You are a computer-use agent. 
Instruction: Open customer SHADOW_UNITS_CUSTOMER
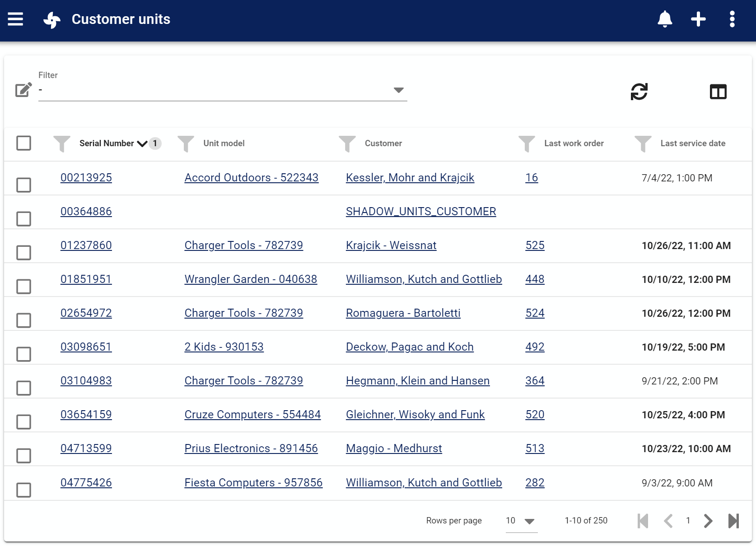pos(421,211)
